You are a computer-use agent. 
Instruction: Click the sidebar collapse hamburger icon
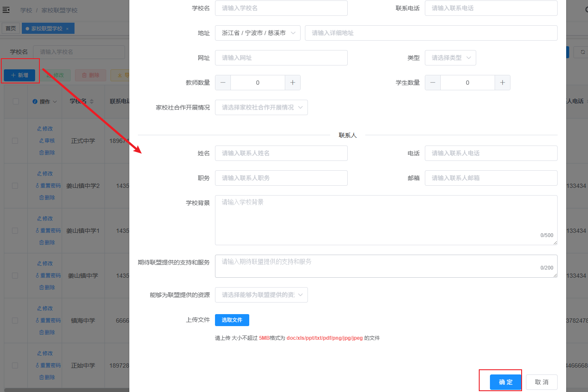click(6, 10)
